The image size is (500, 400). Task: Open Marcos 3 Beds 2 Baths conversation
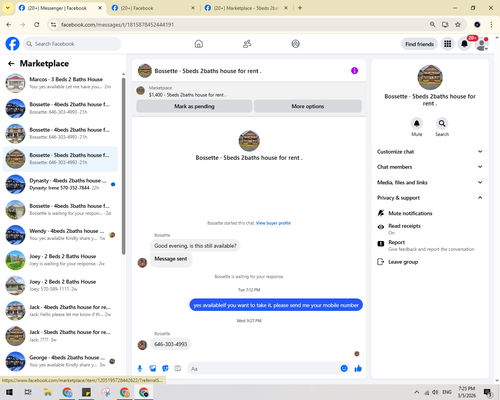(x=60, y=83)
